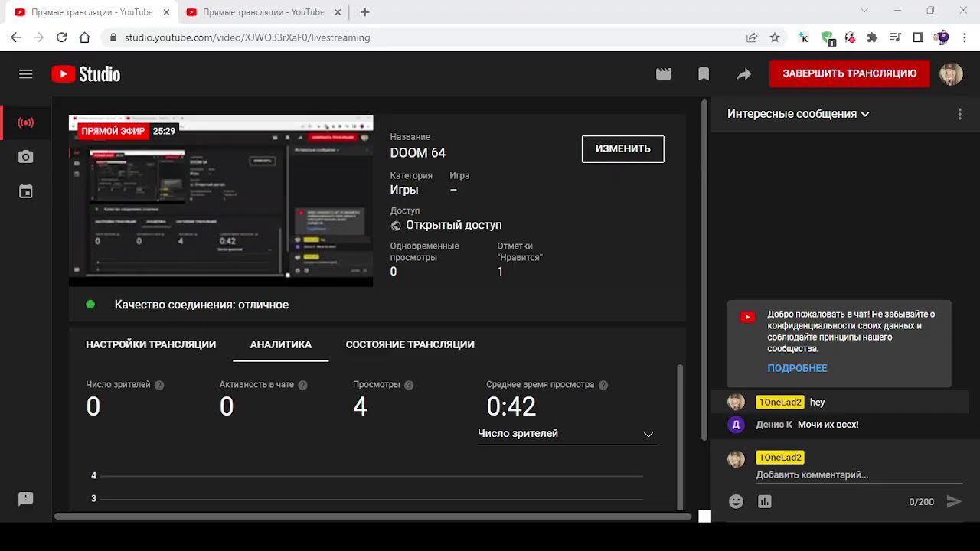Click the share arrow icon in Studio header

pyautogui.click(x=743, y=74)
